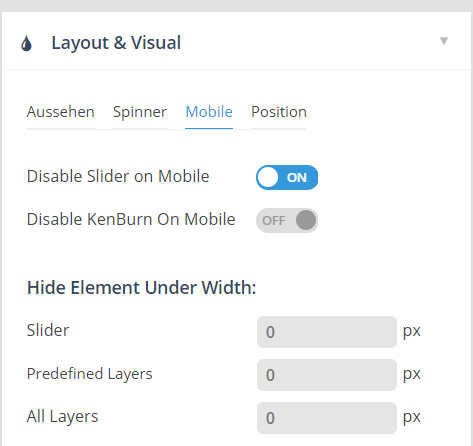The image size is (473, 446).
Task: Click the Predefined Layers label
Action: coord(90,374)
